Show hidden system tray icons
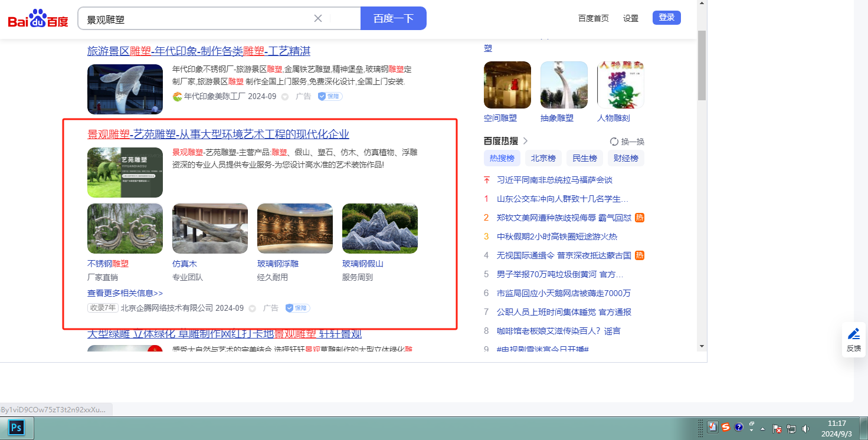The image size is (868, 440). (x=763, y=429)
